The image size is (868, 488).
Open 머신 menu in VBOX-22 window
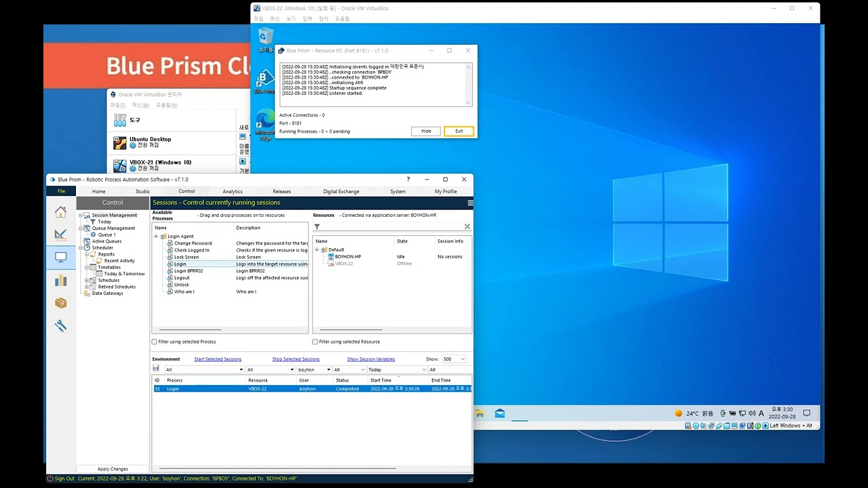275,19
